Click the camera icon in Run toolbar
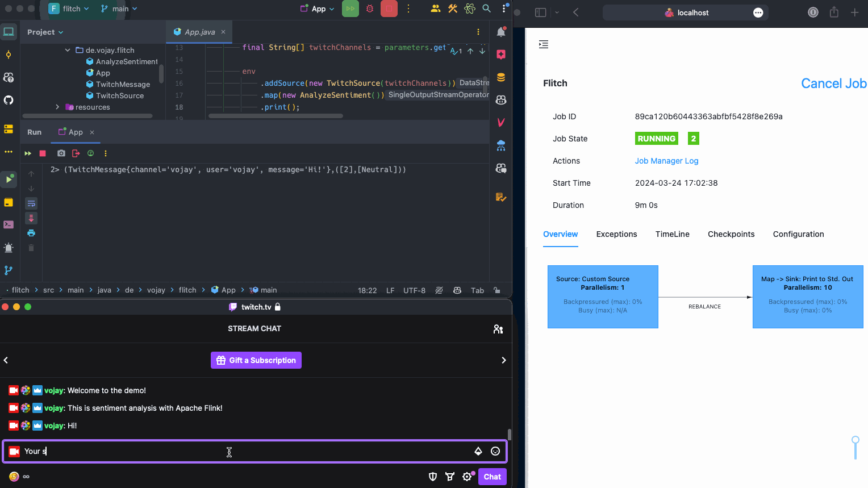 [61, 153]
